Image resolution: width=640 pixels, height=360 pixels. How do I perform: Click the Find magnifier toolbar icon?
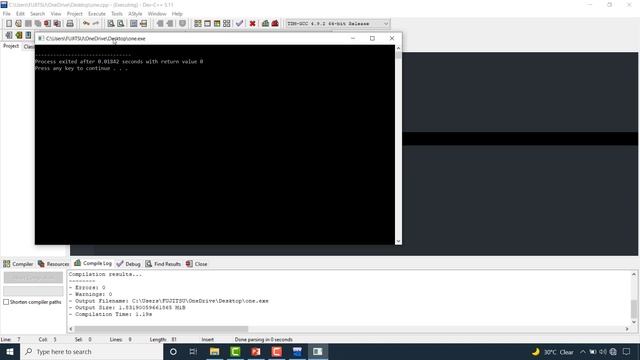pyautogui.click(x=111, y=24)
